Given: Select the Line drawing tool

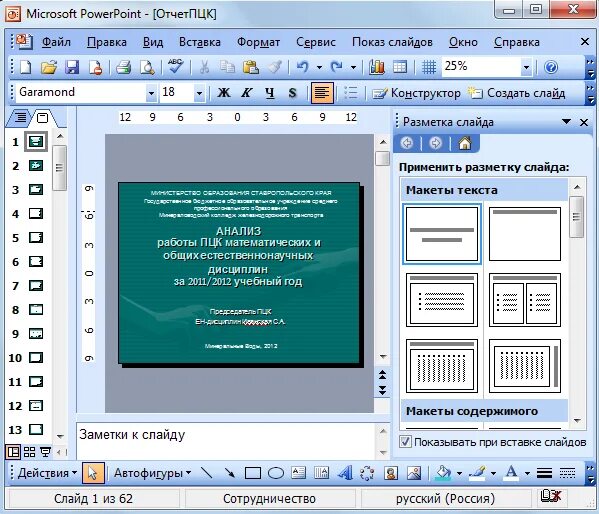Looking at the screenshot, I should 206,473.
